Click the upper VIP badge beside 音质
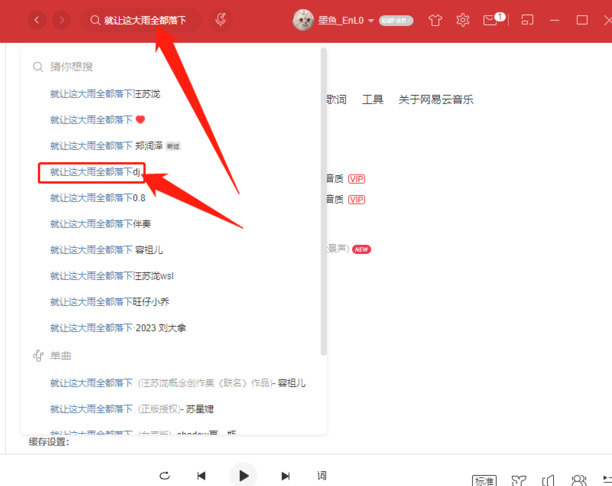The image size is (612, 486). click(x=356, y=179)
